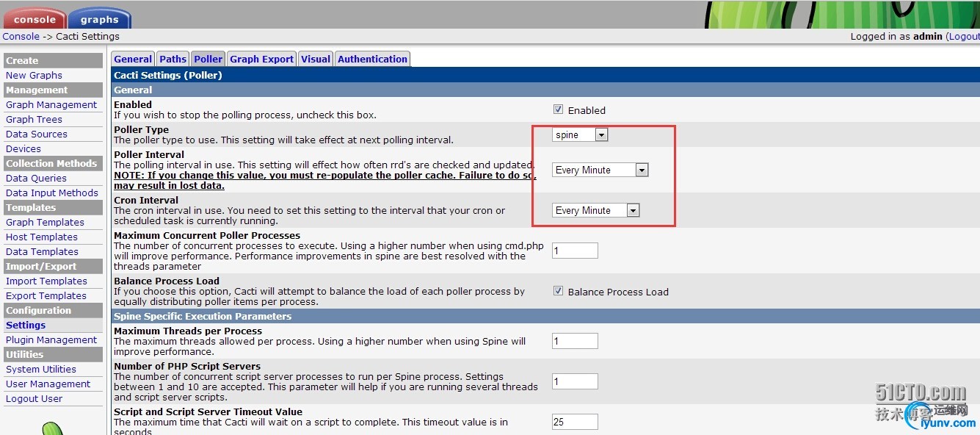
Task: Open New Graphs in sidebar
Action: tap(34, 75)
